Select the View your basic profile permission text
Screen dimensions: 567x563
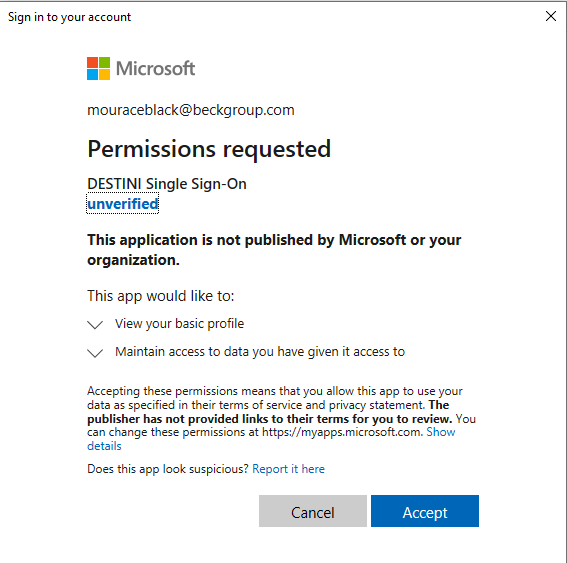pos(179,324)
